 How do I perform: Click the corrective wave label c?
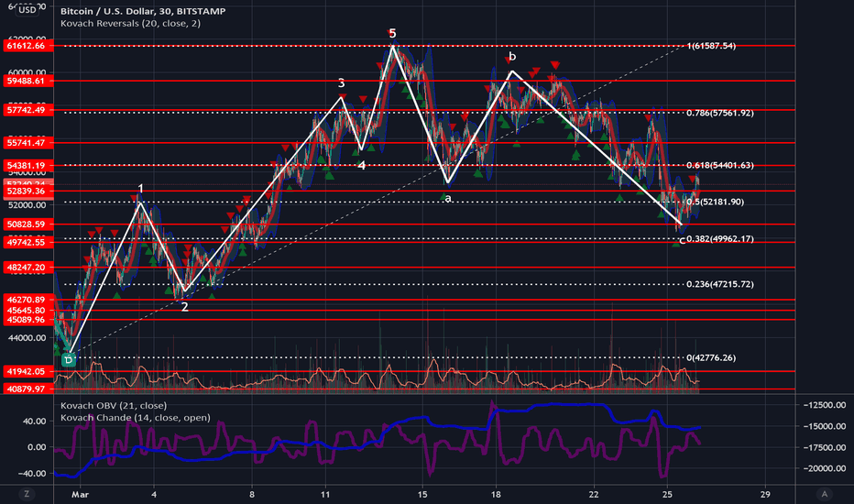pyautogui.click(x=683, y=240)
